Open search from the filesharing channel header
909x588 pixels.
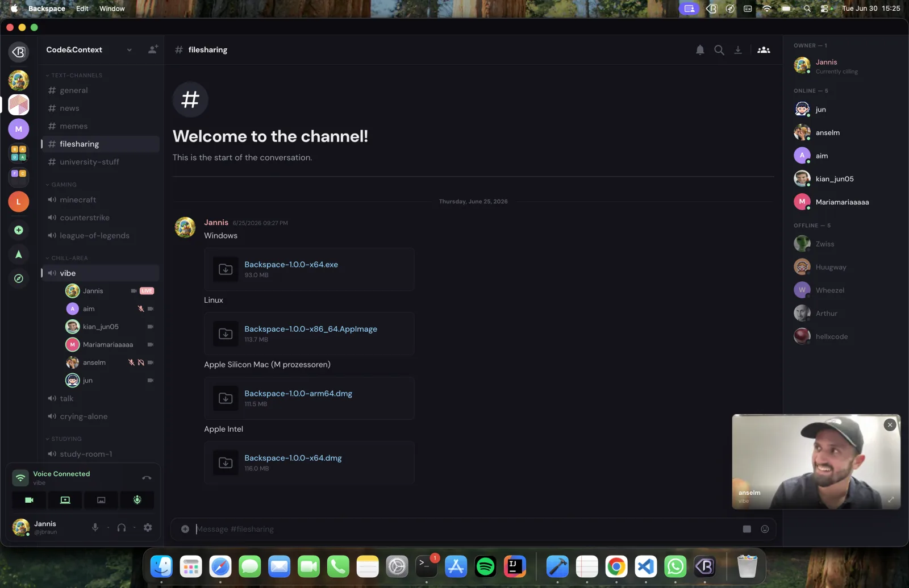(x=719, y=50)
